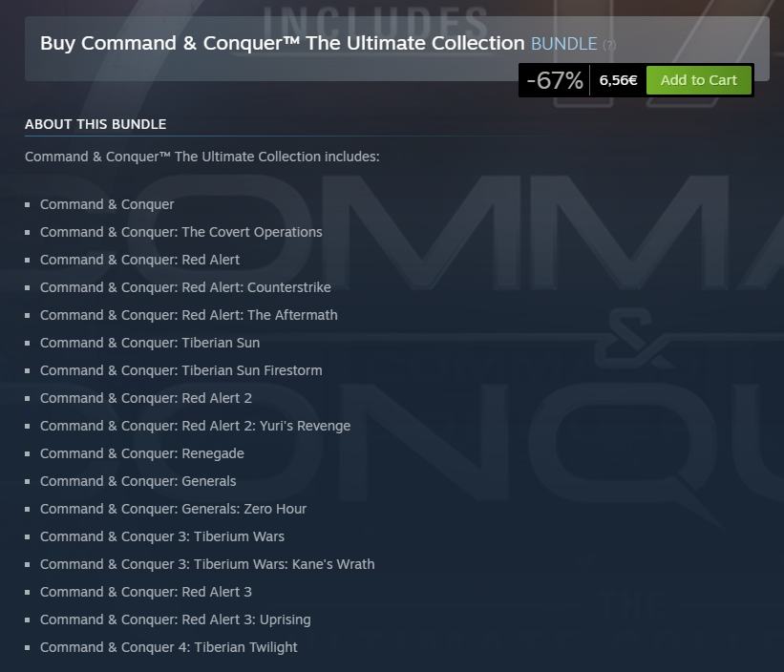Click the Add to Cart button
This screenshot has width=784, height=672.
tap(698, 80)
